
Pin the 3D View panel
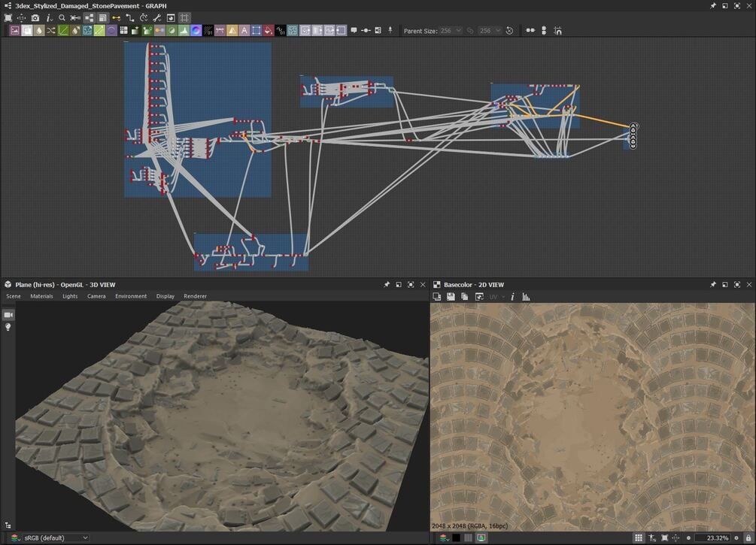[x=387, y=285]
